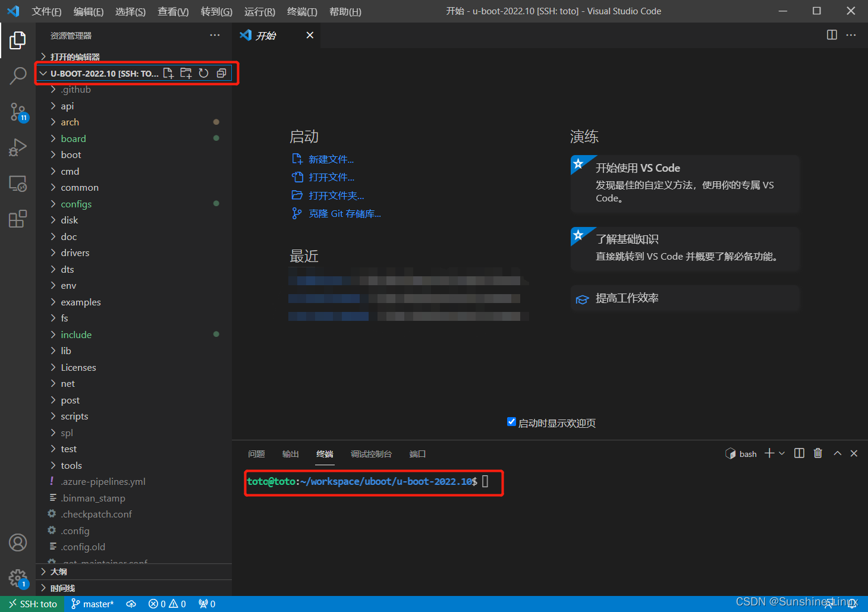Expand the include folder
Image resolution: width=868 pixels, height=612 pixels.
[134, 335]
